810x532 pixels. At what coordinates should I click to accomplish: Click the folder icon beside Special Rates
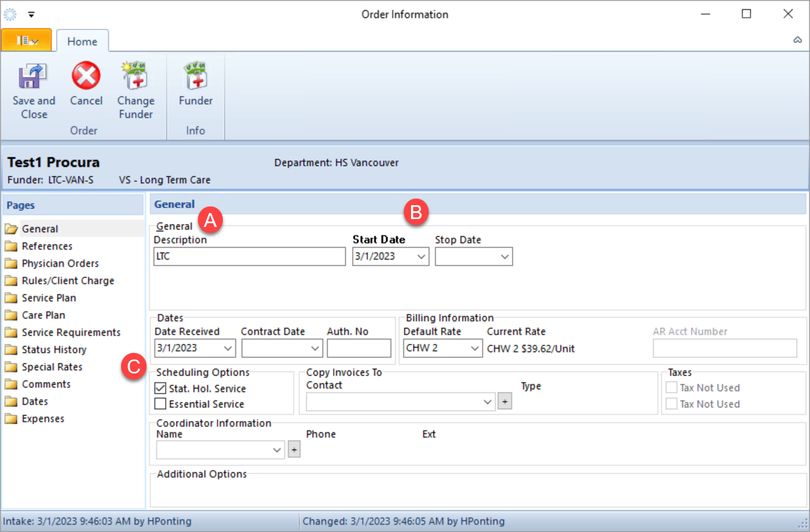coord(12,367)
